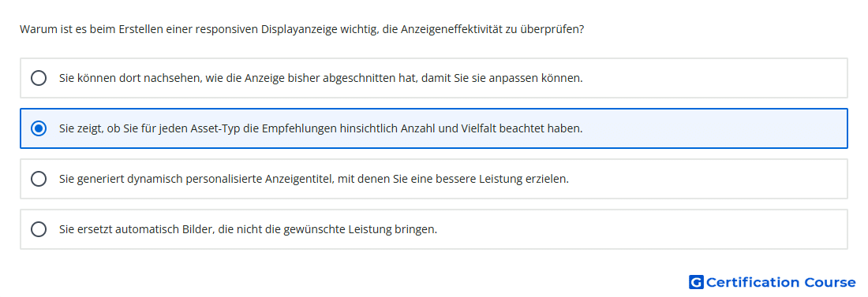Click the selected radio for 'Sie zeigt, ob Sie'
The height and width of the screenshot is (297, 868).
pyautogui.click(x=39, y=128)
